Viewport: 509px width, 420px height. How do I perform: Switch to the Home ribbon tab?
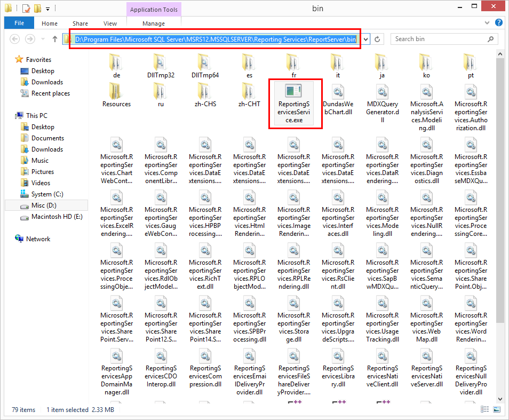point(49,23)
